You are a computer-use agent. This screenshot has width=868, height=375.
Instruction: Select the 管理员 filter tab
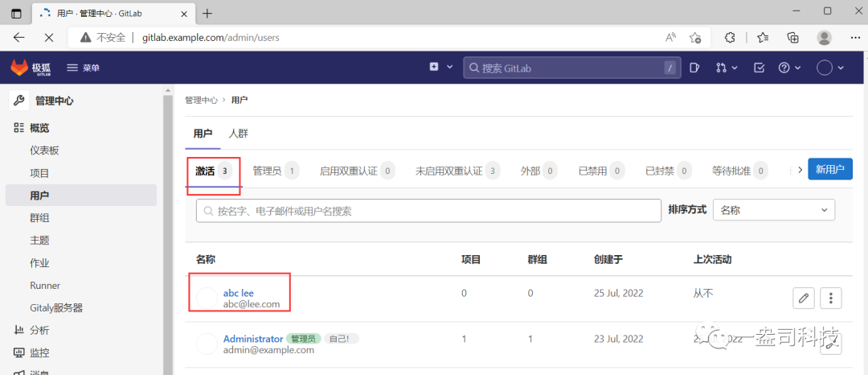[276, 171]
